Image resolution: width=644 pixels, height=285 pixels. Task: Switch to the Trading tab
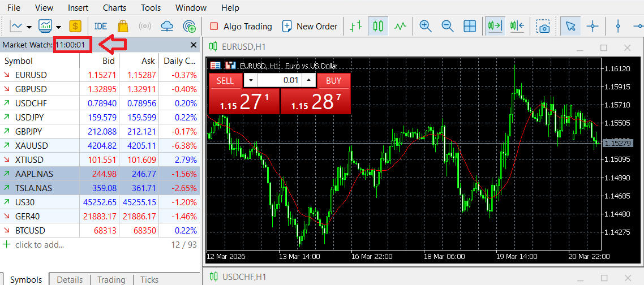click(111, 280)
